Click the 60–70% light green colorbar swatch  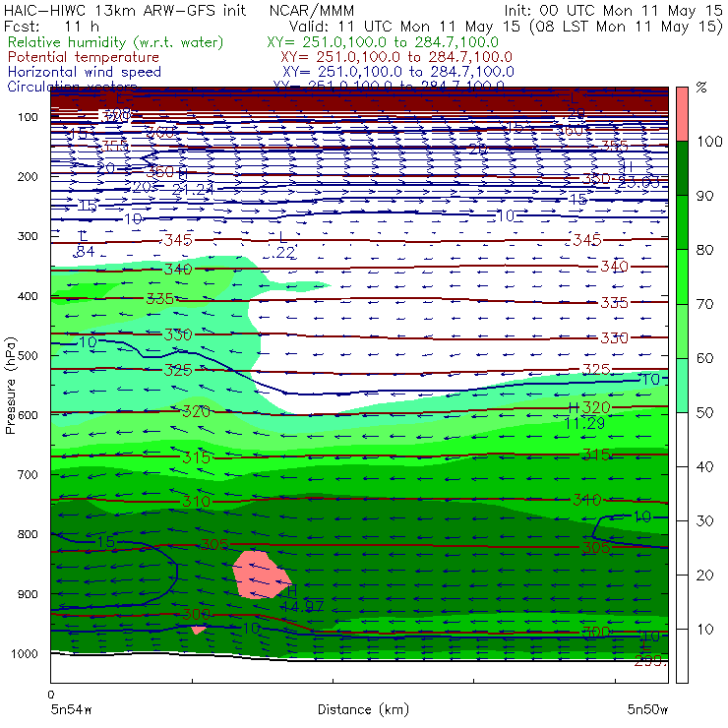click(x=682, y=331)
